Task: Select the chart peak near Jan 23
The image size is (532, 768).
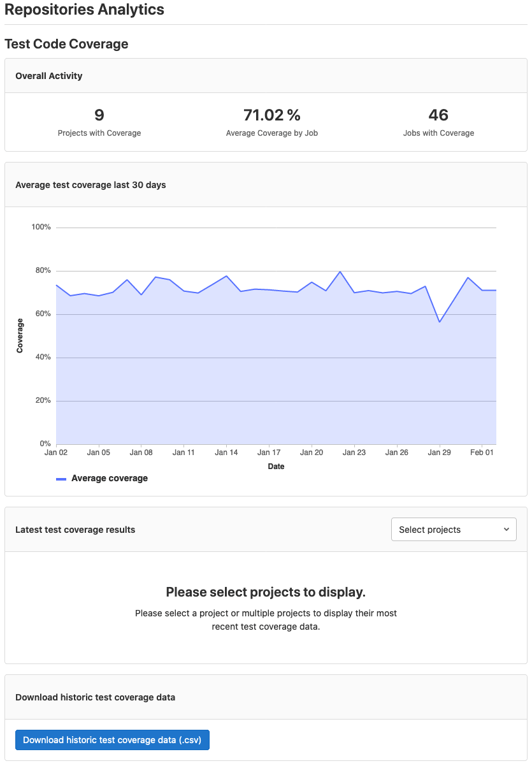Action: click(340, 271)
